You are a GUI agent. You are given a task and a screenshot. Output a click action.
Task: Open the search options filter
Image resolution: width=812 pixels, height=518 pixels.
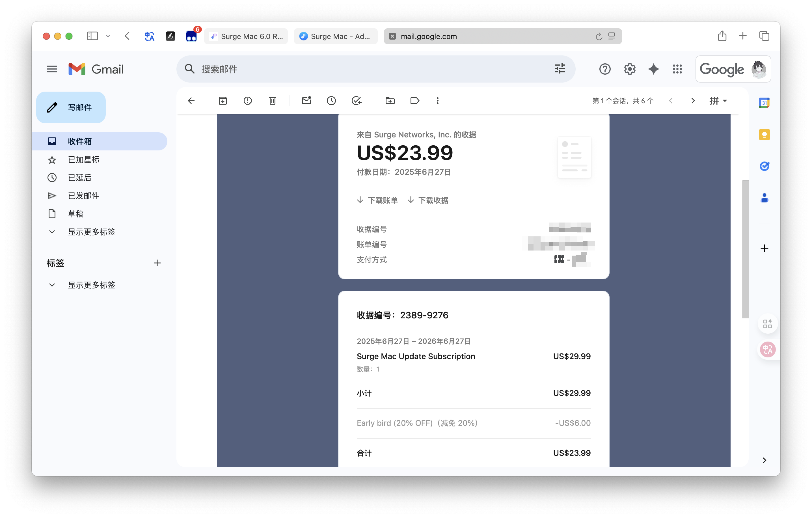point(560,69)
